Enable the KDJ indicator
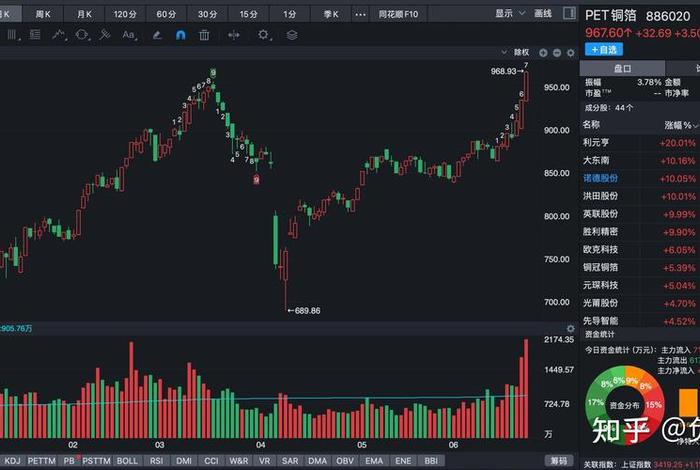 [12, 461]
